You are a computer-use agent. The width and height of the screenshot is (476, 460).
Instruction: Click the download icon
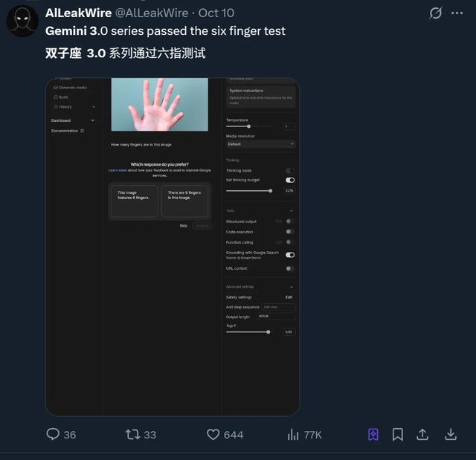(451, 434)
